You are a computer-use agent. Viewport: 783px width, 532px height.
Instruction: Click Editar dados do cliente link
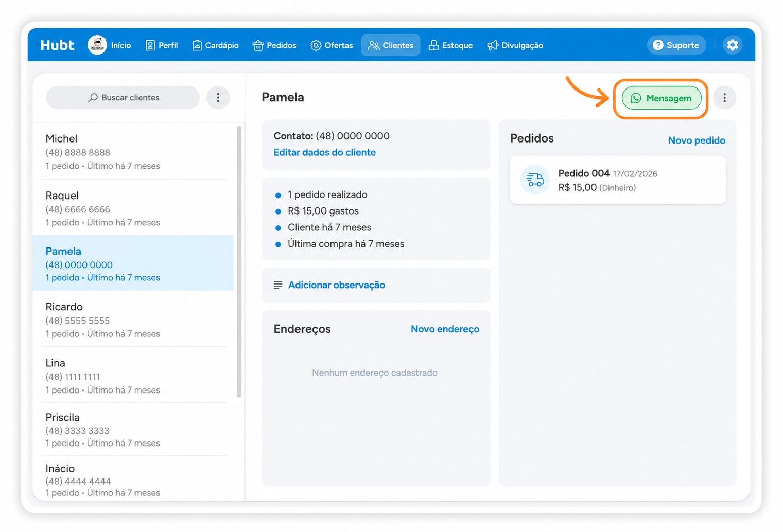(x=324, y=152)
